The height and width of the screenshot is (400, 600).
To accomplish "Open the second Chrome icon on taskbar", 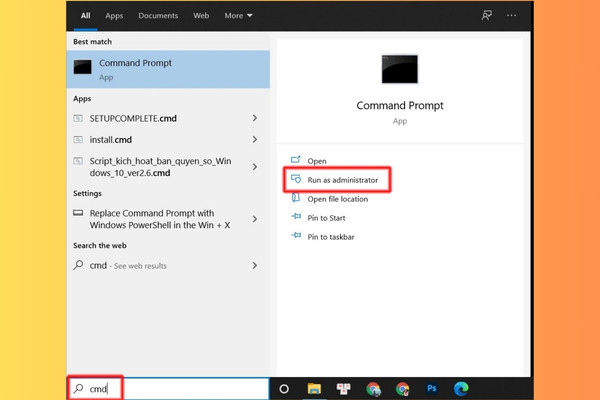I will [x=403, y=389].
